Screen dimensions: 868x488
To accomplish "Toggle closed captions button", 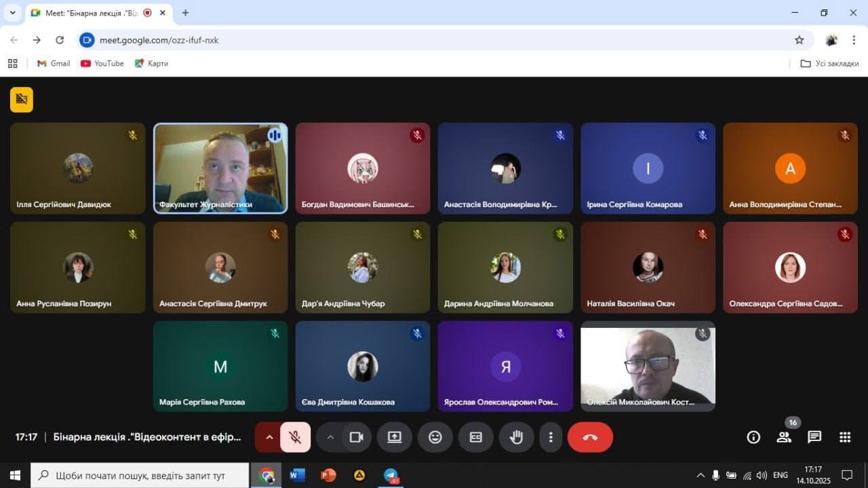I will click(476, 437).
